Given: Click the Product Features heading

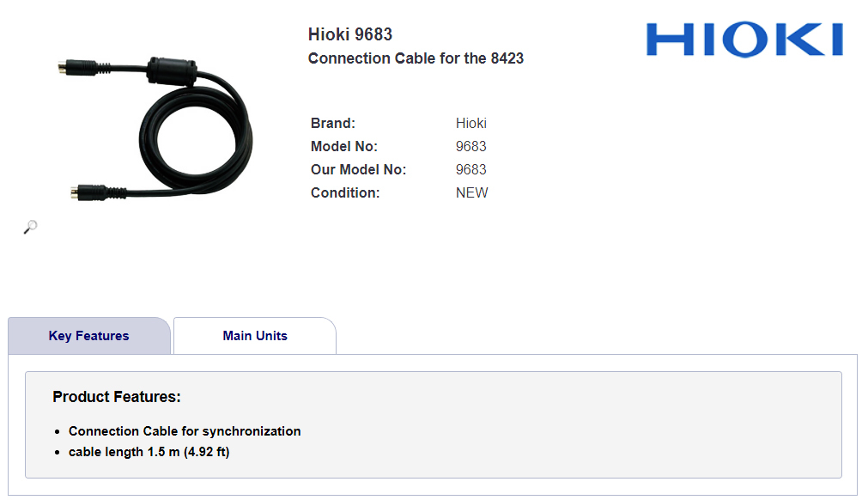Looking at the screenshot, I should (117, 397).
